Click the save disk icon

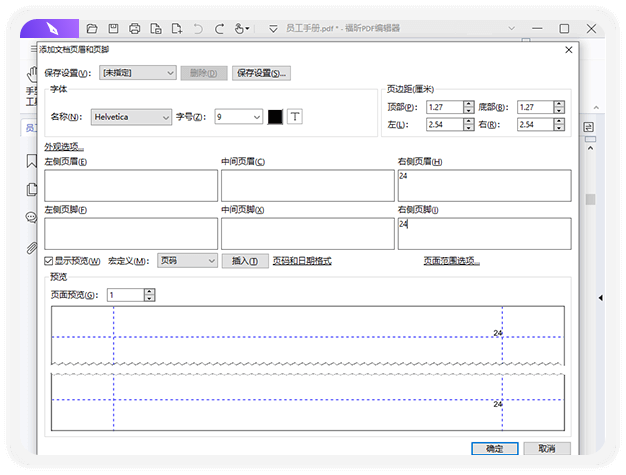113,29
